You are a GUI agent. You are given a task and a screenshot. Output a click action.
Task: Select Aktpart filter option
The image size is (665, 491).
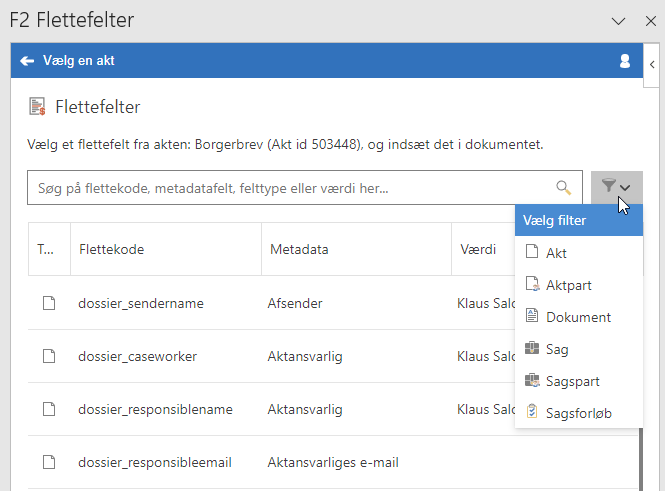click(x=568, y=286)
